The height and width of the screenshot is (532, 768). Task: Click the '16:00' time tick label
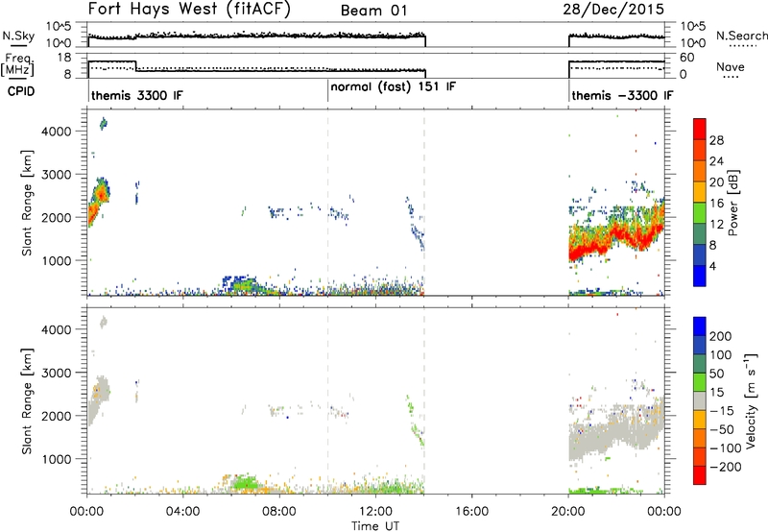(x=471, y=512)
